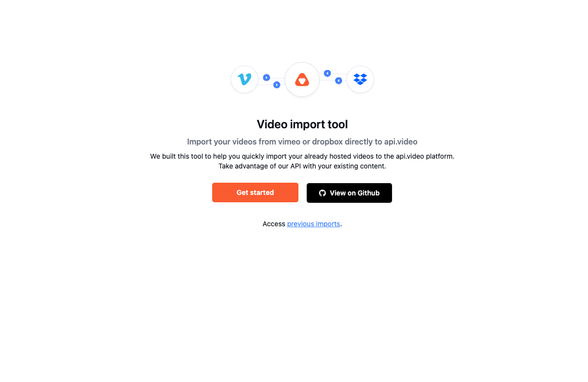This screenshot has height=382, width=588.
Task: Click the Dropbox logo icon
Action: tap(360, 79)
